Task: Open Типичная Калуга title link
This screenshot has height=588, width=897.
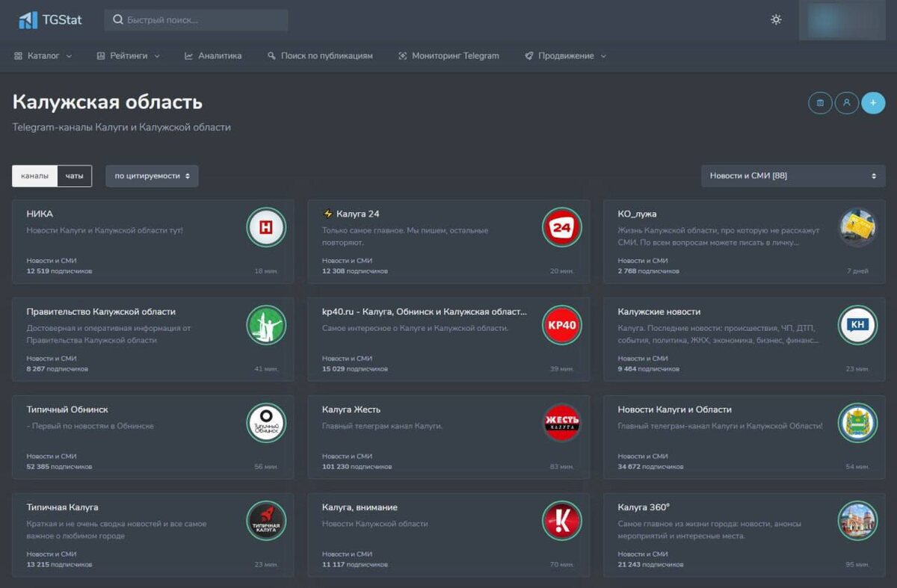Action: [x=62, y=507]
